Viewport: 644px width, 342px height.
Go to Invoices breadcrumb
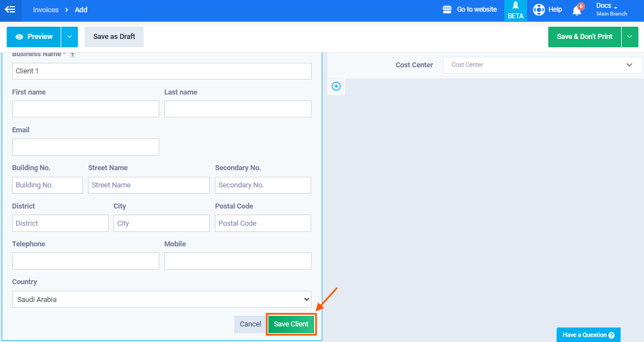click(46, 9)
